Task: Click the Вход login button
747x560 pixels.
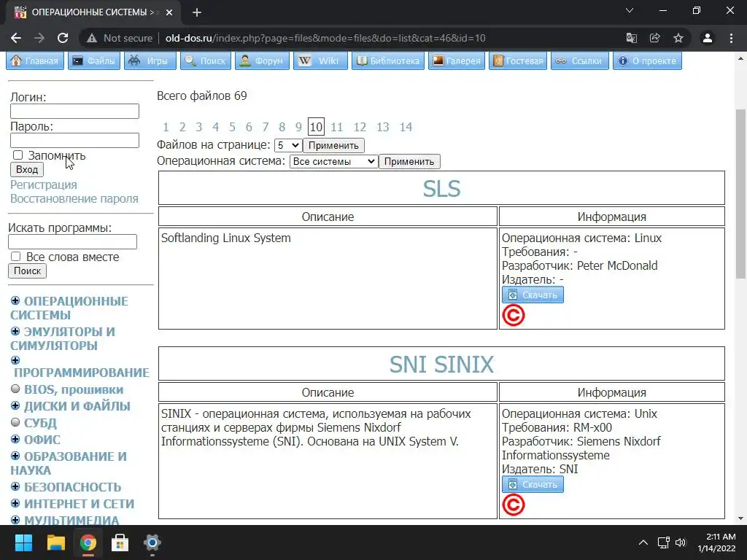Action: tap(27, 169)
